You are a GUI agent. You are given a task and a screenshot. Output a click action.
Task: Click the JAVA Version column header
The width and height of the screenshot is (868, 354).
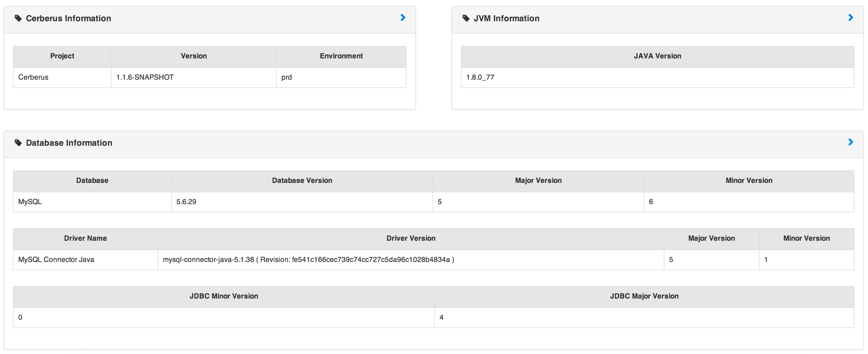[x=657, y=56]
